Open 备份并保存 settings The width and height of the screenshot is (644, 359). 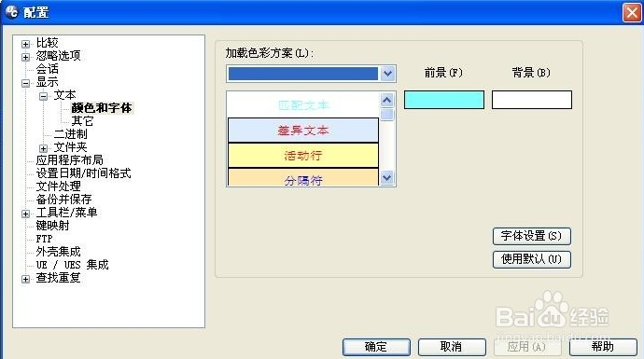click(x=63, y=200)
